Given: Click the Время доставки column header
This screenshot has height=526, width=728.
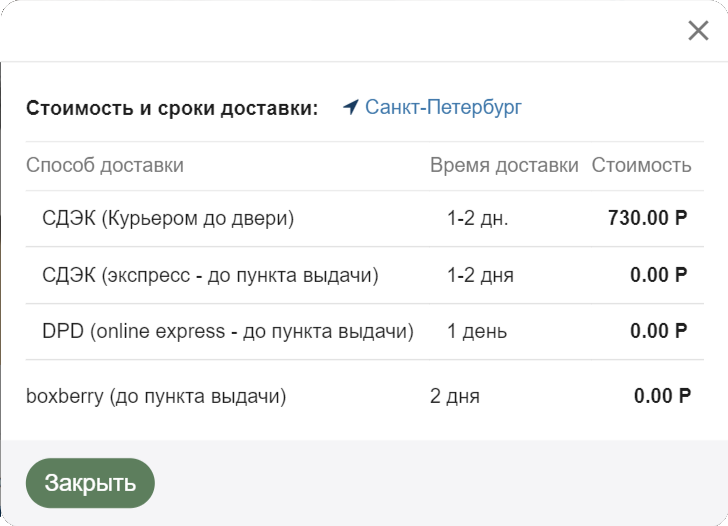Looking at the screenshot, I should coord(504,165).
